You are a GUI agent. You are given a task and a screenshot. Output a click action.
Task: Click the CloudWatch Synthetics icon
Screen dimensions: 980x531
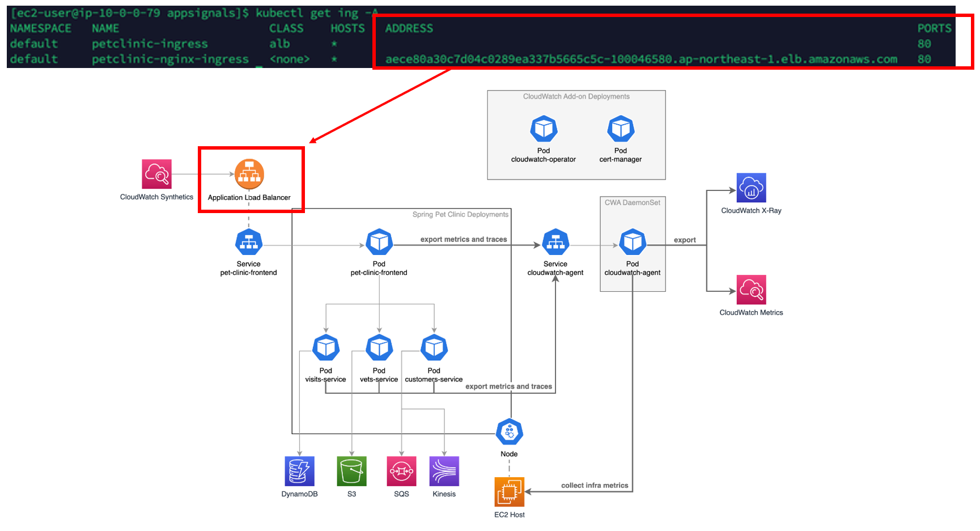156,174
